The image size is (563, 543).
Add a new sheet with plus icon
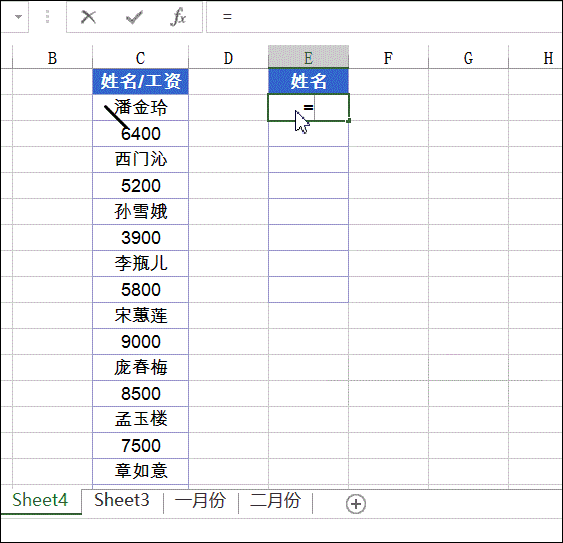pyautogui.click(x=356, y=503)
